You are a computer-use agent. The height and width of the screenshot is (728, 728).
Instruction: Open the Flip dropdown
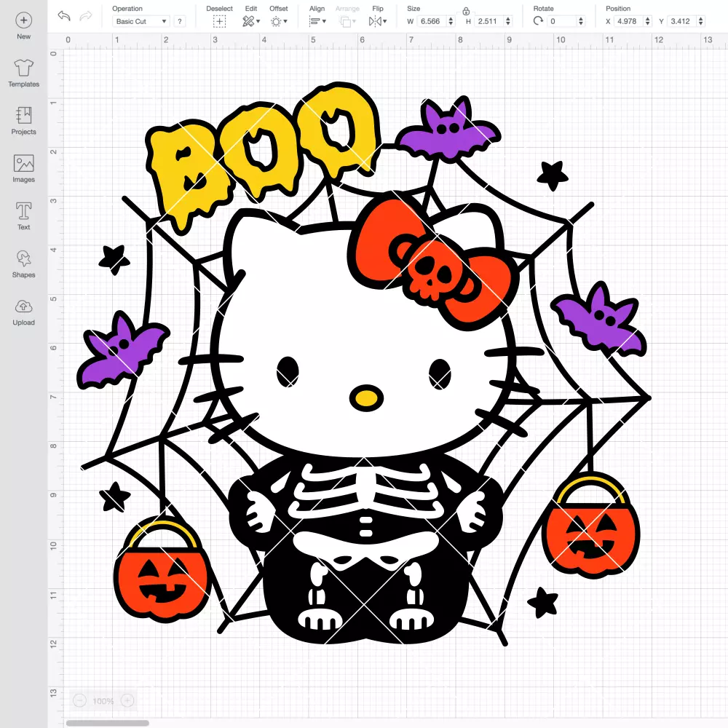pos(377,21)
